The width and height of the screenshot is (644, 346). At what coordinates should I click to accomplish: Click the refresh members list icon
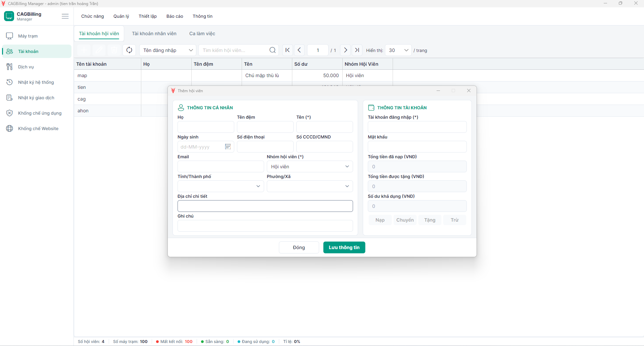[129, 50]
